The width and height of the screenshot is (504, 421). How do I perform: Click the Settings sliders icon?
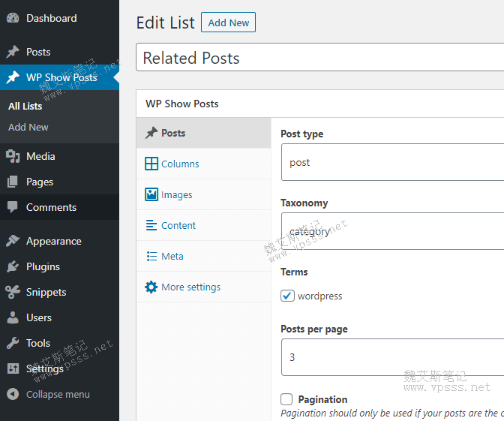click(13, 368)
